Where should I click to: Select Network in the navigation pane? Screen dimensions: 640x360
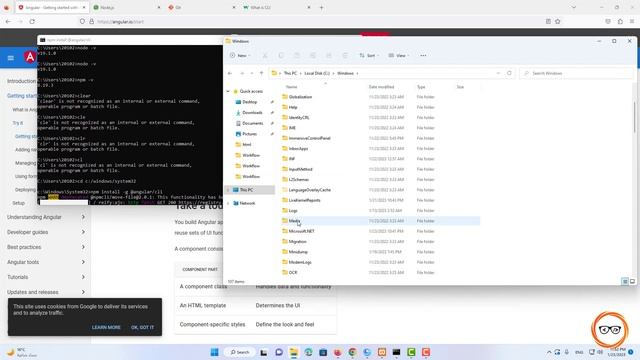247,203
